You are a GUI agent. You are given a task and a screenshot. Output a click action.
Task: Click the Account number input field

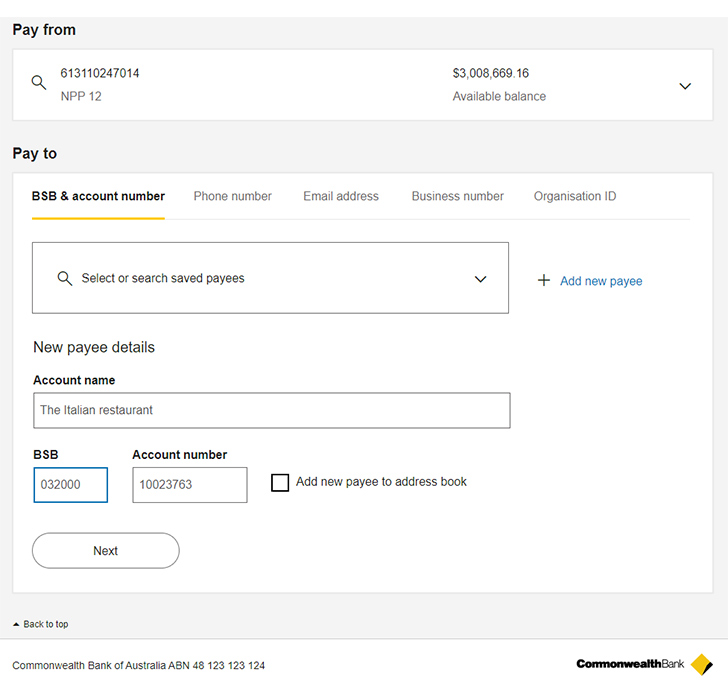(x=189, y=485)
